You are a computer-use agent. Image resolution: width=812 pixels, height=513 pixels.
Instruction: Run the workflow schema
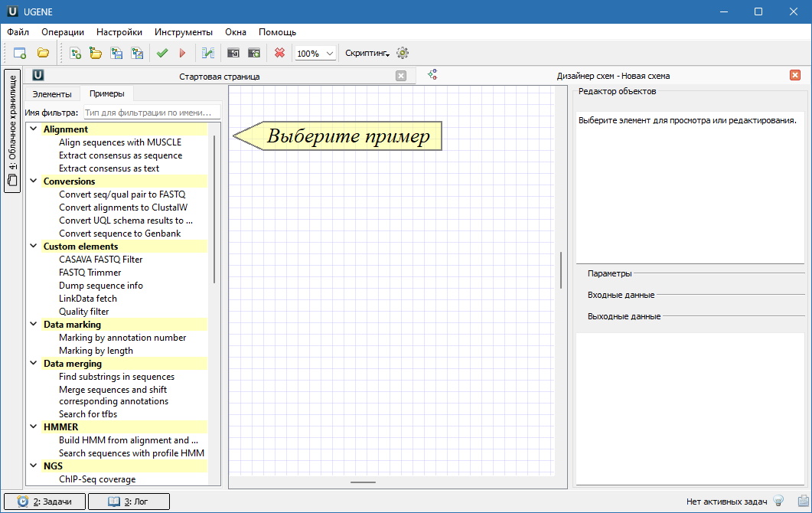tap(182, 53)
